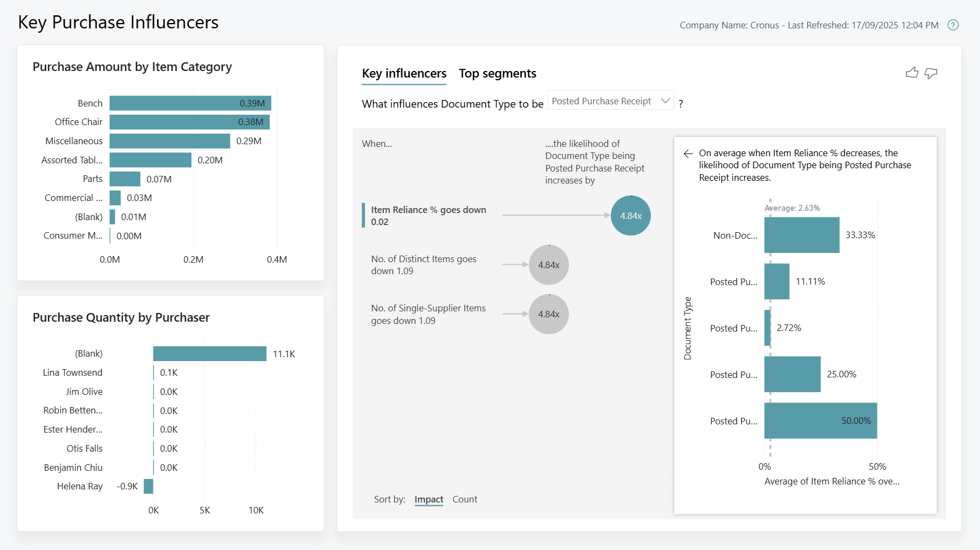Sort influencers by Impact
980x550 pixels.
point(429,499)
